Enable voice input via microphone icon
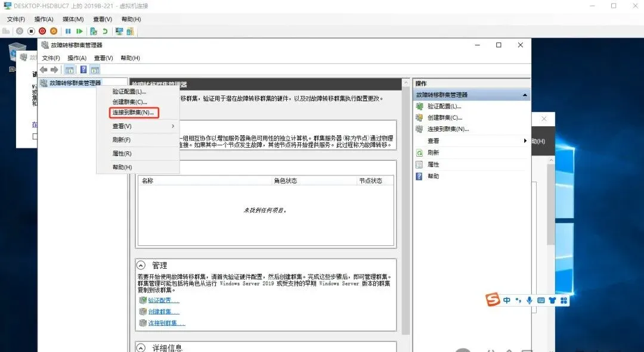Screen dimensions: 644x352 [x=529, y=300]
